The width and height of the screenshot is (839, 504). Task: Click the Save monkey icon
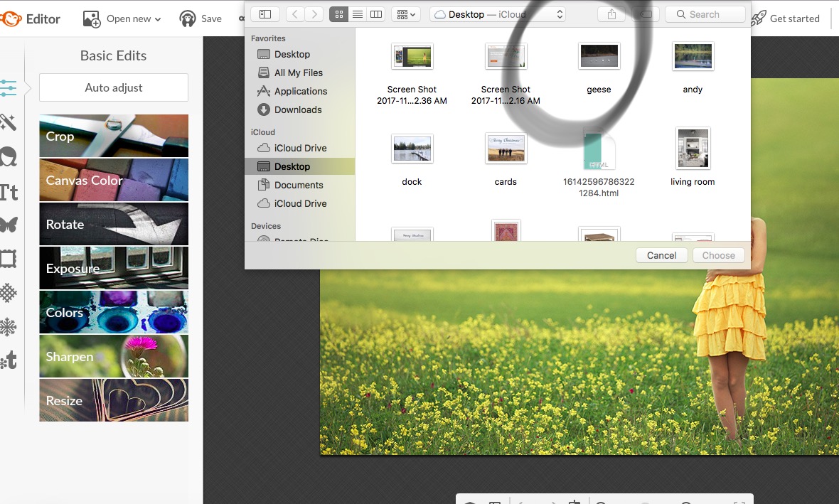pyautogui.click(x=187, y=18)
